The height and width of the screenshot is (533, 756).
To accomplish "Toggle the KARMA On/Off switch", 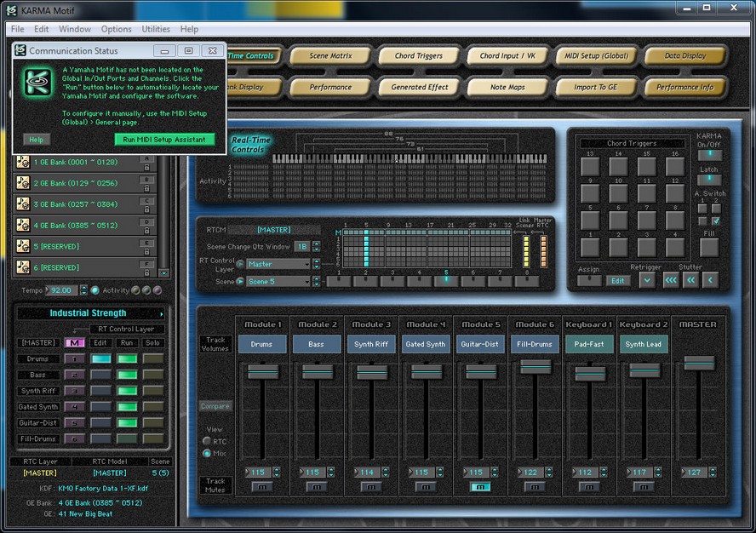I will pyautogui.click(x=708, y=155).
